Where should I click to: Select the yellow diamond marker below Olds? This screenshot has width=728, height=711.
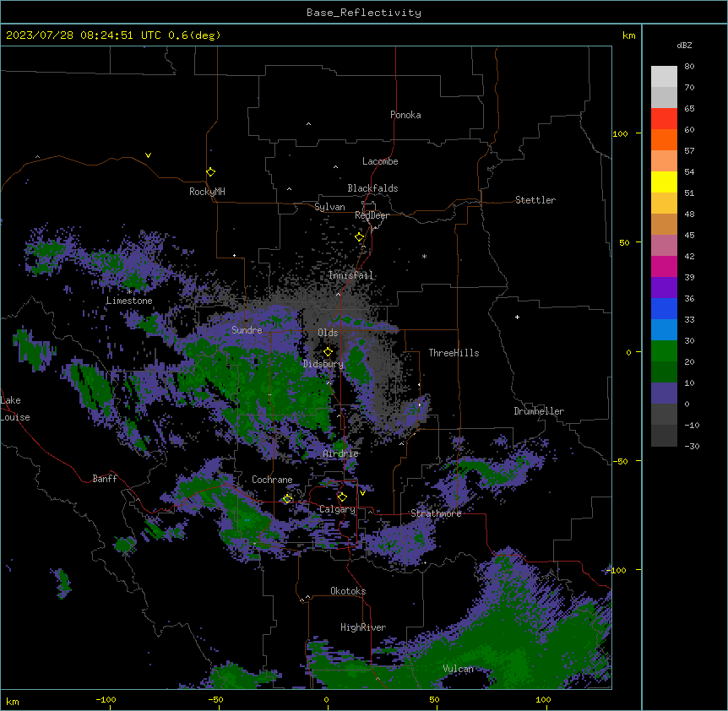click(328, 352)
